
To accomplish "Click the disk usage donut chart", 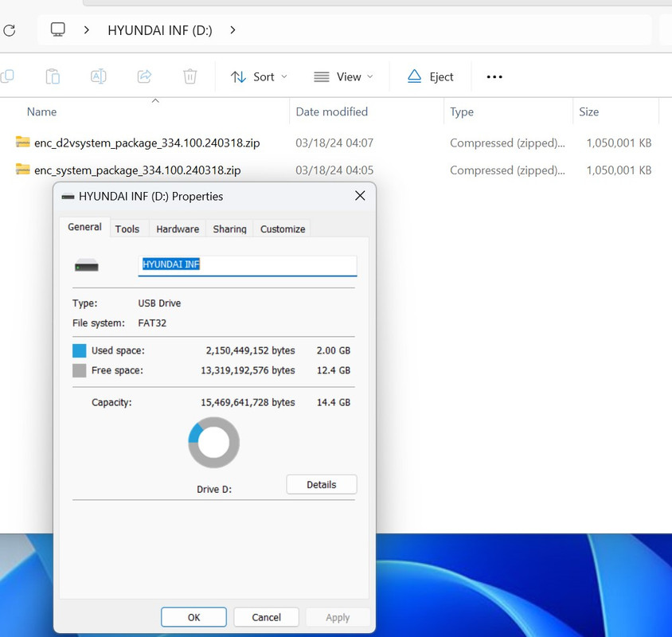I will click(x=214, y=443).
